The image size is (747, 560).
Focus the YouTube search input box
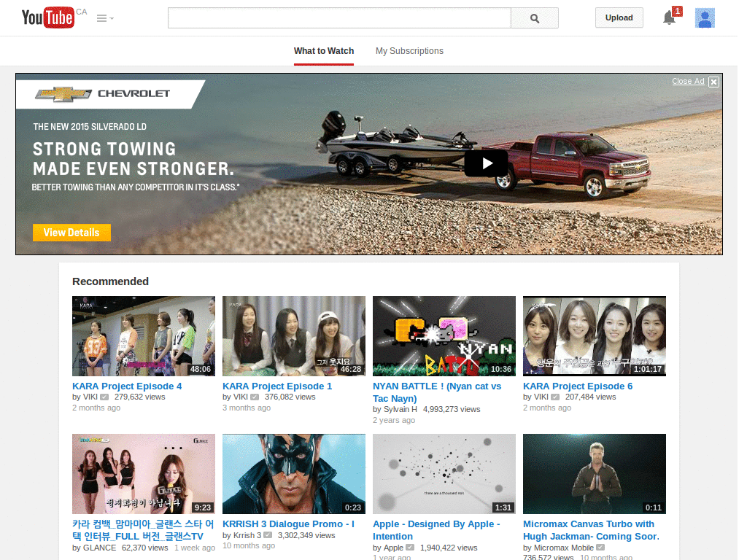(339, 18)
